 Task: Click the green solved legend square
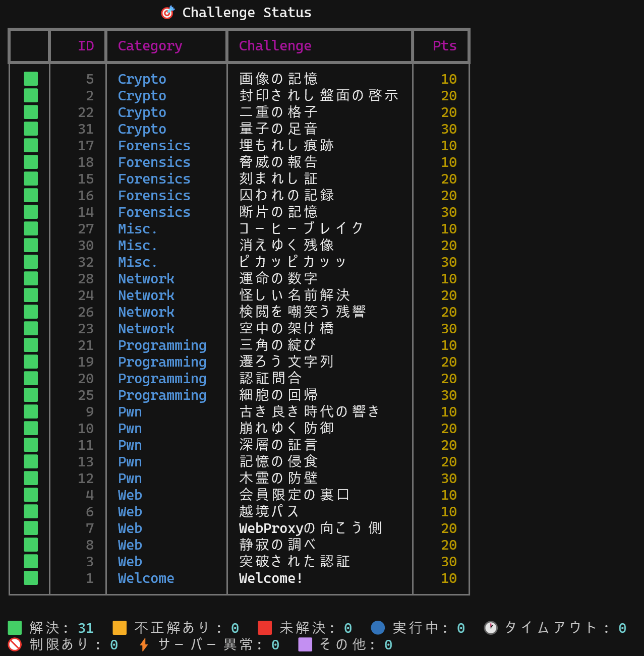point(15,628)
